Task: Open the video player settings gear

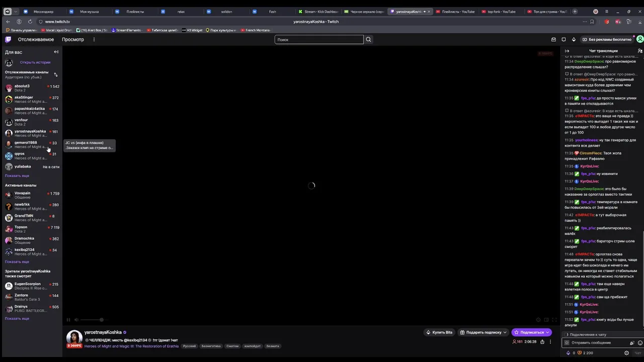Action: click(x=538, y=320)
